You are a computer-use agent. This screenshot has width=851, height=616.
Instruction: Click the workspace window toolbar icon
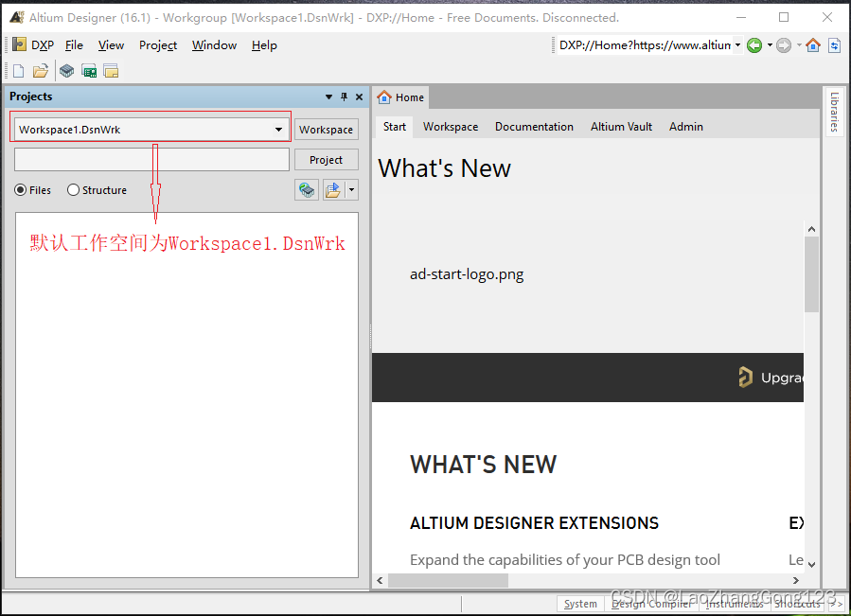(x=112, y=71)
